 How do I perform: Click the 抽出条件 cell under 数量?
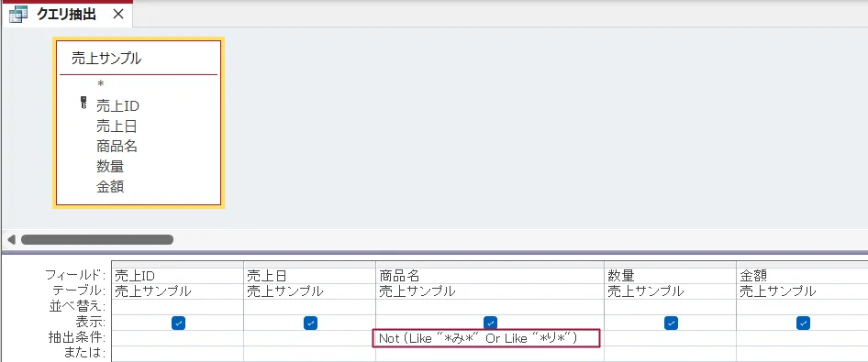click(x=671, y=338)
